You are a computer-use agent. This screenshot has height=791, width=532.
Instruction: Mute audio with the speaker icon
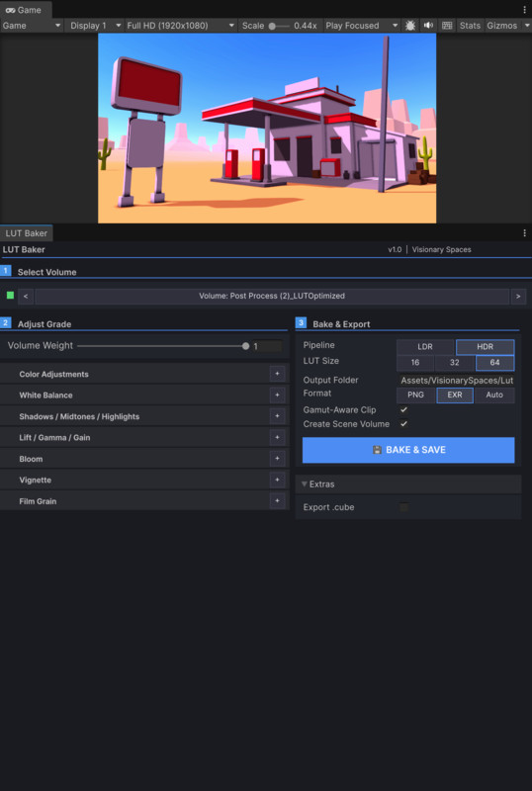tap(428, 26)
